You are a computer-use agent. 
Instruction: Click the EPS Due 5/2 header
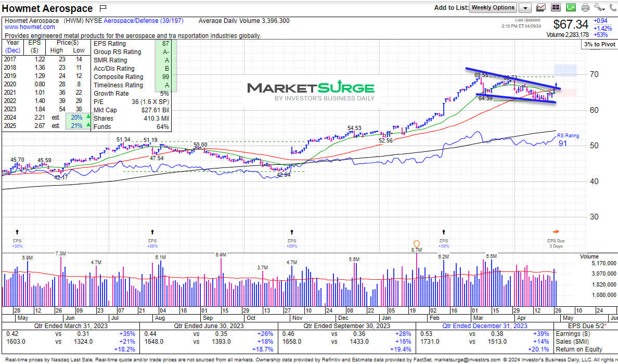587,326
